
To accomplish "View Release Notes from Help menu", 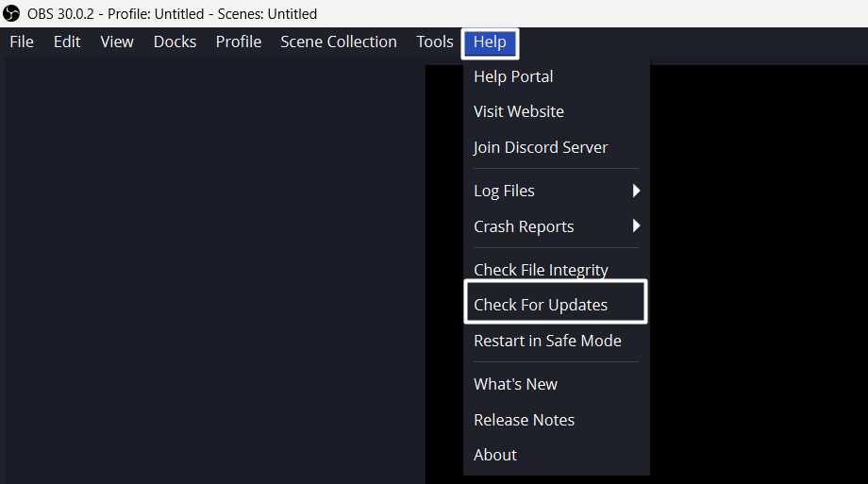I will [524, 420].
